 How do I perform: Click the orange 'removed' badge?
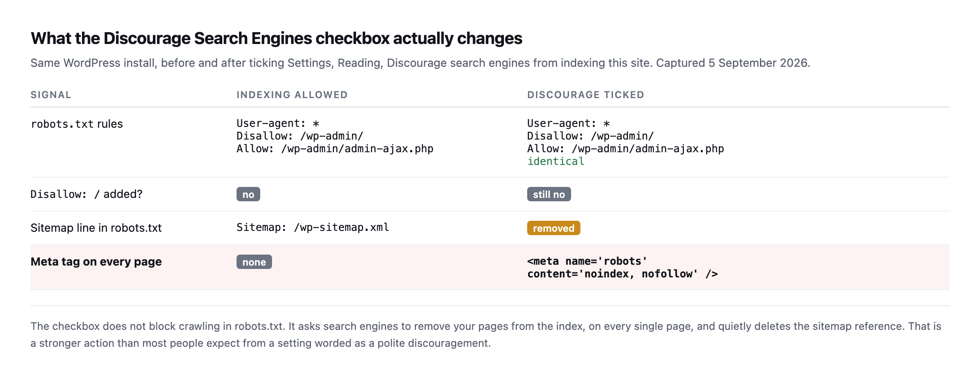[x=553, y=228]
